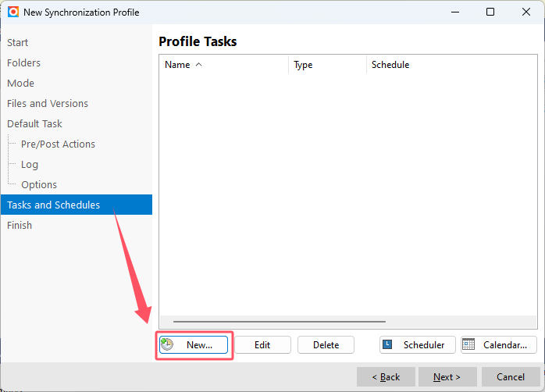Select the Log sub-item
The height and width of the screenshot is (392, 545).
click(x=30, y=164)
